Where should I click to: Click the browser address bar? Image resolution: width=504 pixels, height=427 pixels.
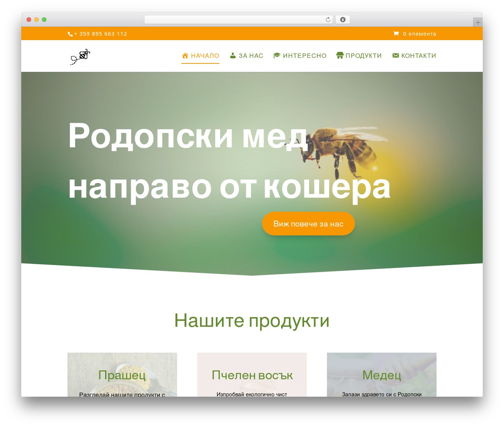tap(238, 20)
